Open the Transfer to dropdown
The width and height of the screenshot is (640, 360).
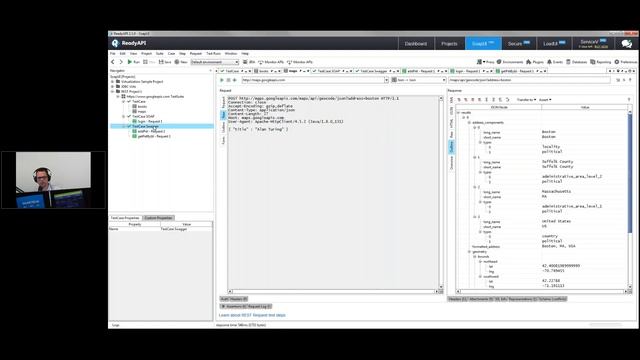point(526,100)
